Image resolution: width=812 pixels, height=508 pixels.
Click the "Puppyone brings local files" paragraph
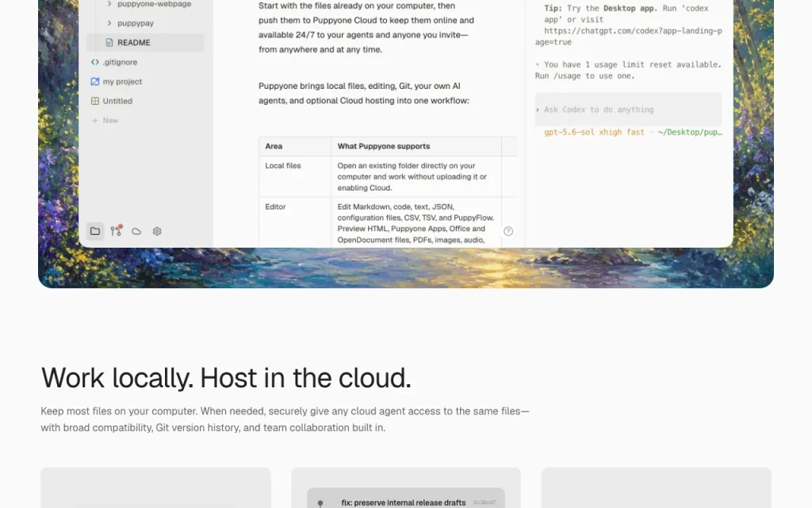pyautogui.click(x=363, y=94)
